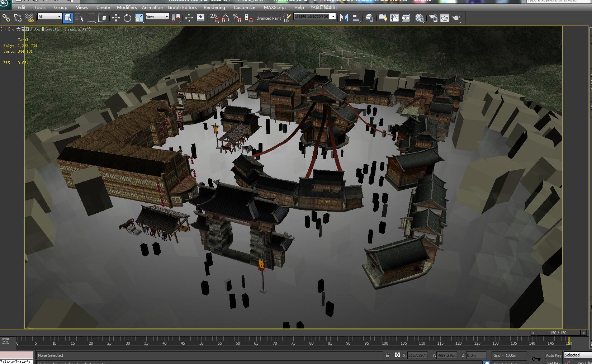The width and height of the screenshot is (592, 364).
Task: Click Render Production teapot icon
Action: click(456, 18)
